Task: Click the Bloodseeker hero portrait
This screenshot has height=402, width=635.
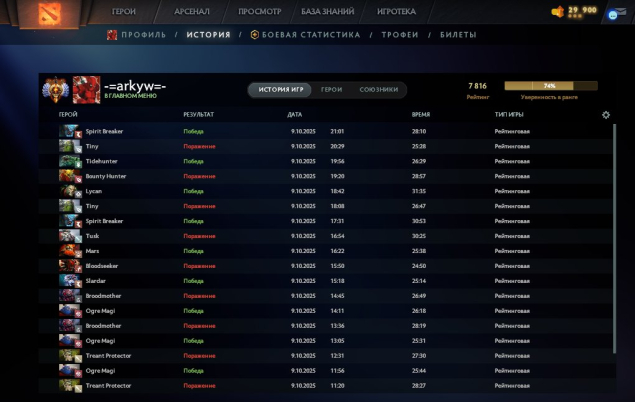Action: [71, 266]
